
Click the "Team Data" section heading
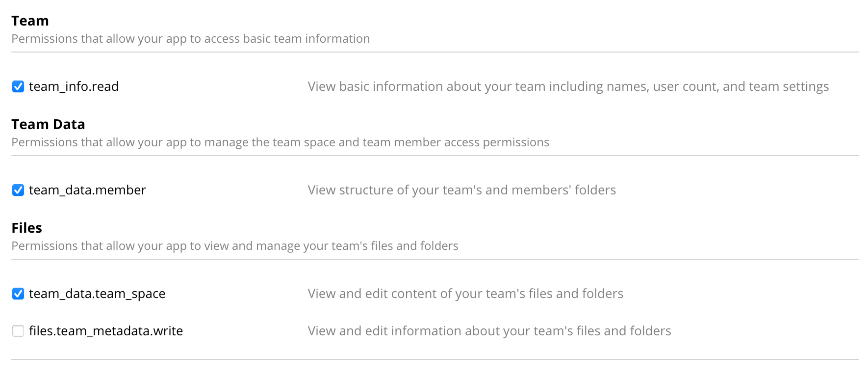(48, 125)
